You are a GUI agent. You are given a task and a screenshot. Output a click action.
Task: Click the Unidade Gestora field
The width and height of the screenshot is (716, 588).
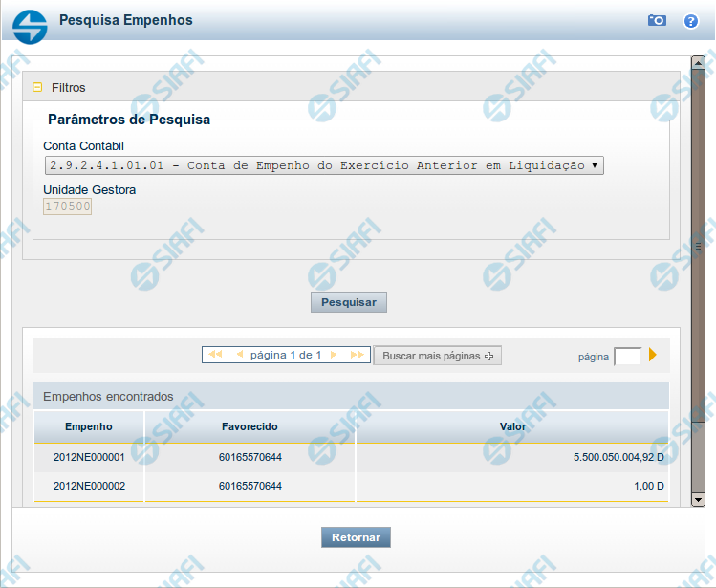coord(68,207)
